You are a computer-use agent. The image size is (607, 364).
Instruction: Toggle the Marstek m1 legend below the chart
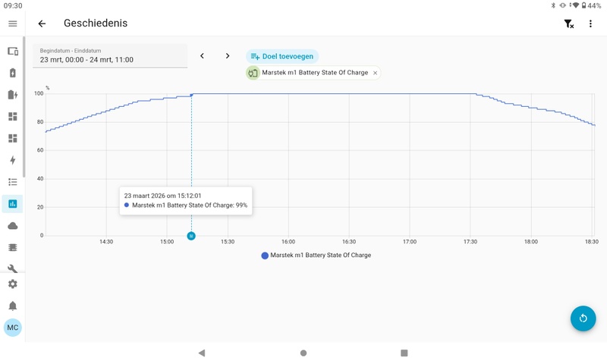tap(316, 256)
